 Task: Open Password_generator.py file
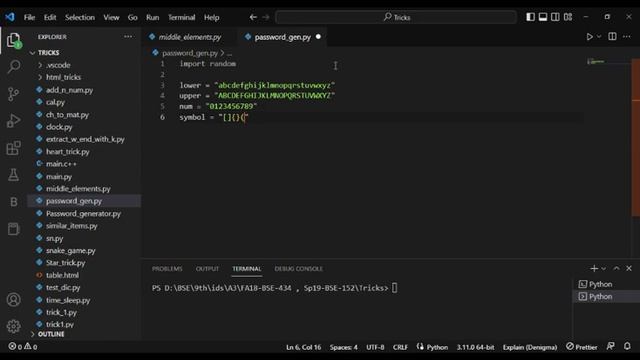[83, 213]
